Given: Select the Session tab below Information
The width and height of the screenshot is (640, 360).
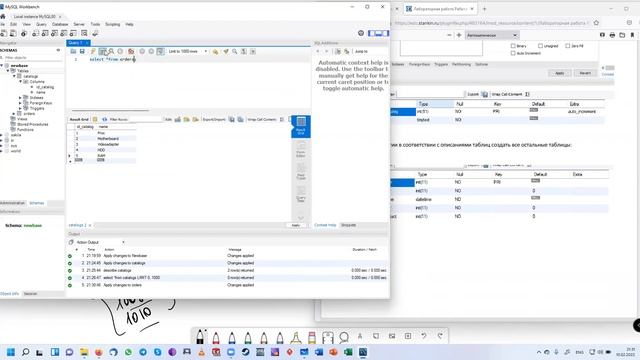Looking at the screenshot, I should pyautogui.click(x=30, y=293).
